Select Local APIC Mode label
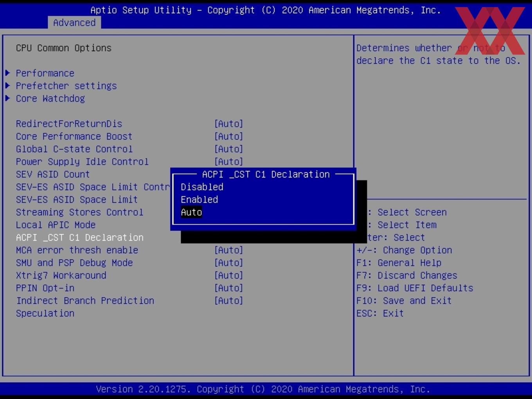 56,225
